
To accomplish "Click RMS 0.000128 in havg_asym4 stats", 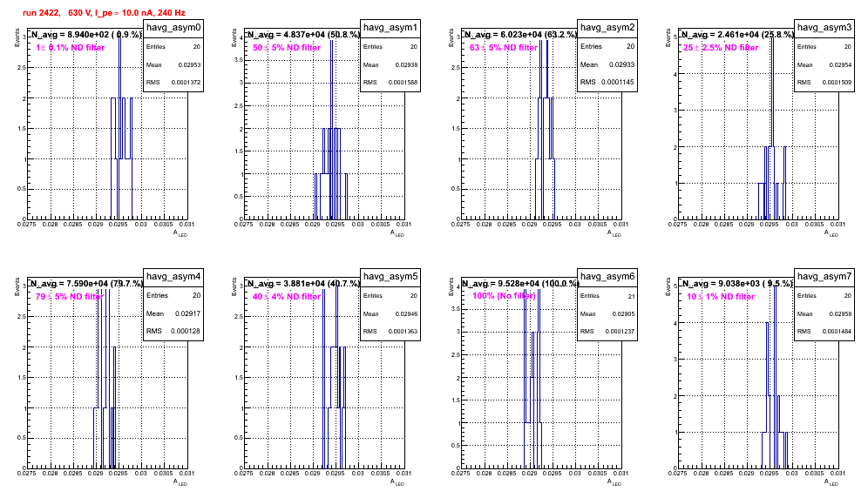I will (173, 331).
